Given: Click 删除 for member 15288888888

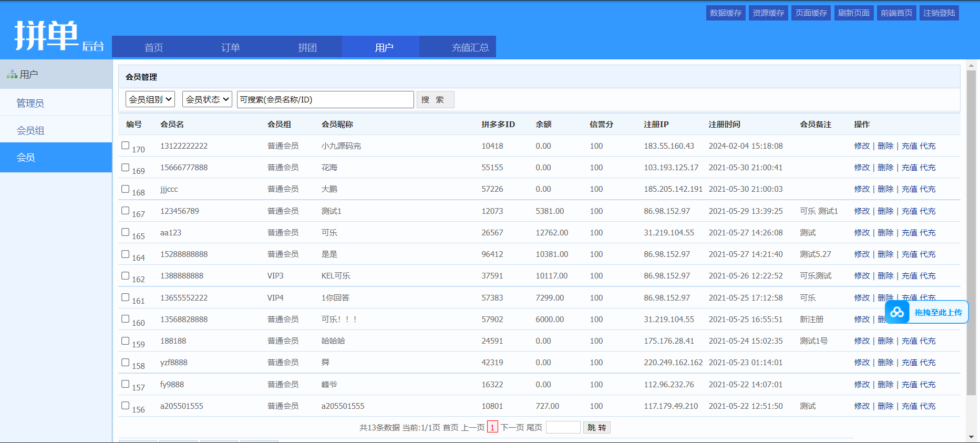Looking at the screenshot, I should [885, 254].
